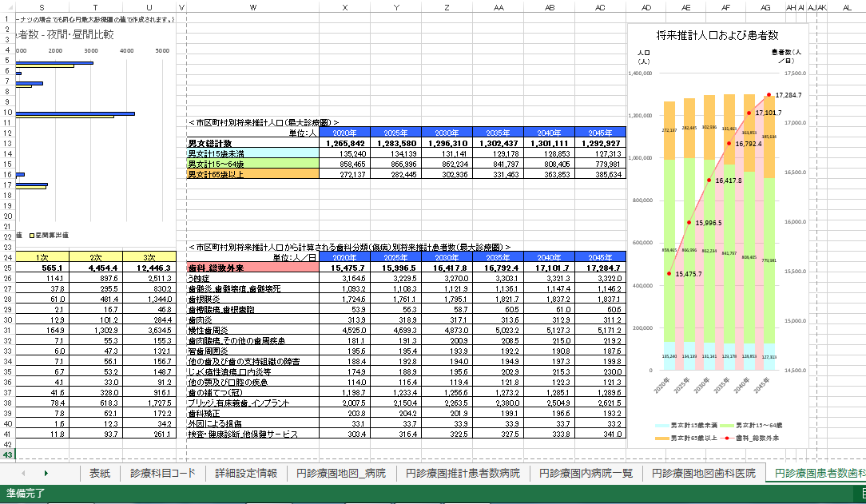Select row 13 header
This screenshot has height=504, width=866.
(x=8, y=144)
